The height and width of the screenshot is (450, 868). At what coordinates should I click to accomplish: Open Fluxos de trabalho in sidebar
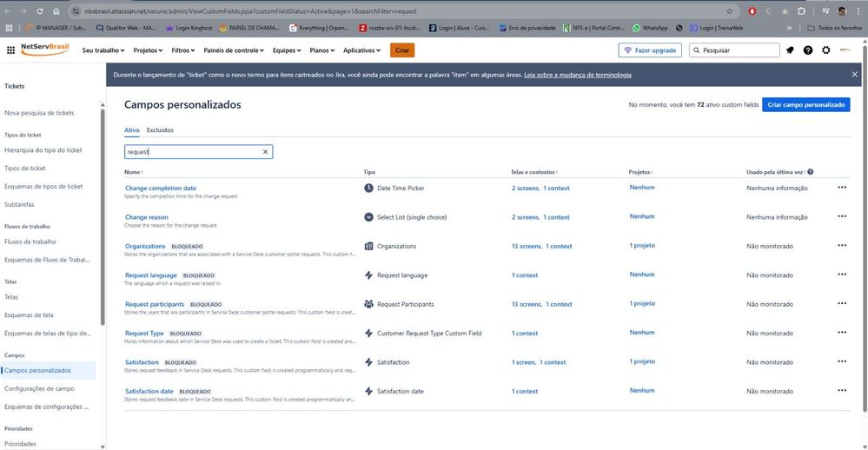pyautogui.click(x=30, y=242)
